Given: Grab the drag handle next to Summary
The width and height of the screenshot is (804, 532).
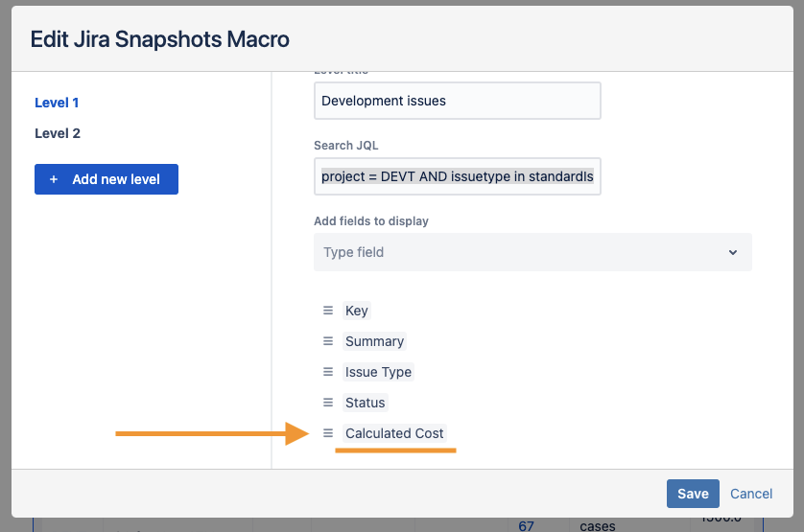Looking at the screenshot, I should pos(328,341).
